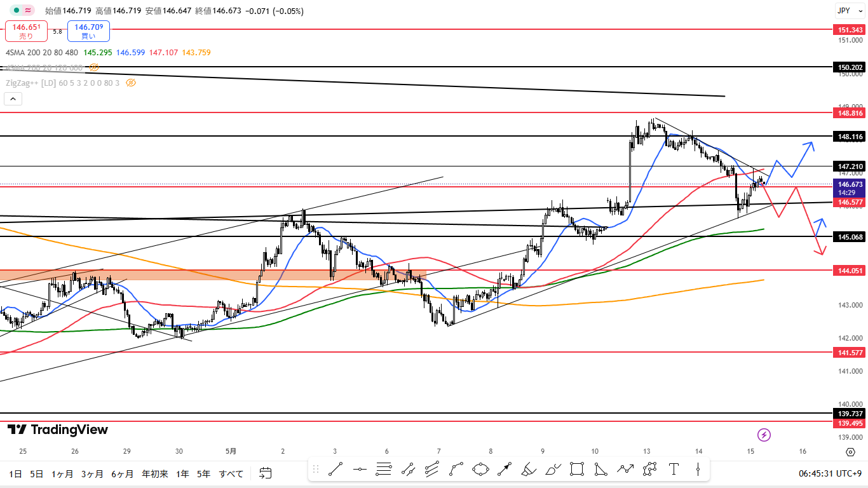Show the hidden ZigZag++ indicator
Screen dimensions: 868x488
(x=131, y=83)
